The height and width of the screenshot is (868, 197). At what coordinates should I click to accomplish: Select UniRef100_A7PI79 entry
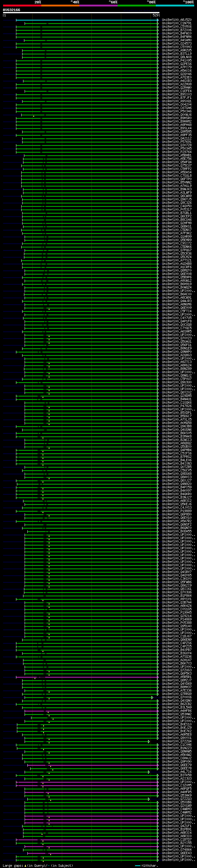tap(177, 67)
